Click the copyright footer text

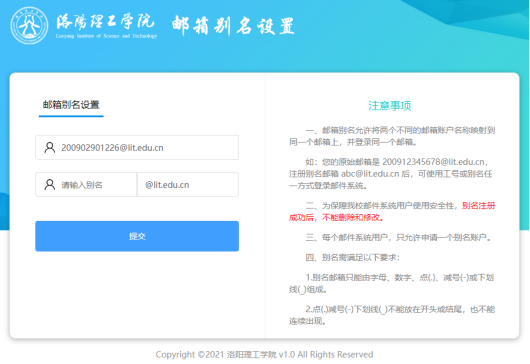click(264, 355)
